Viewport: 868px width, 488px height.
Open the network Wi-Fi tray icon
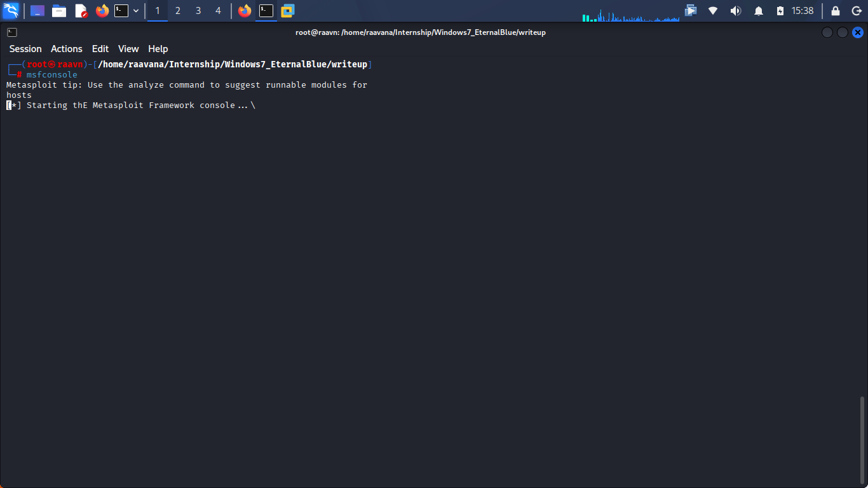pyautogui.click(x=713, y=11)
